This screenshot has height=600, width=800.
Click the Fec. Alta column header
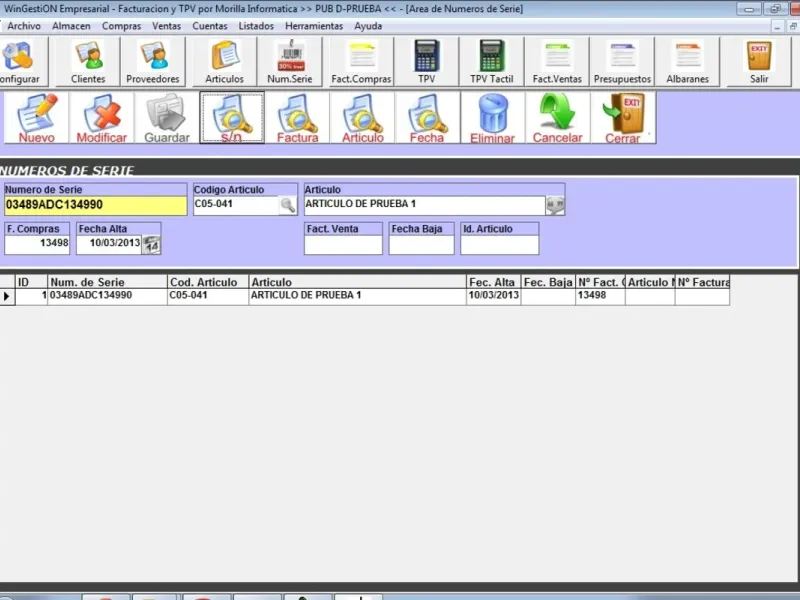[493, 282]
